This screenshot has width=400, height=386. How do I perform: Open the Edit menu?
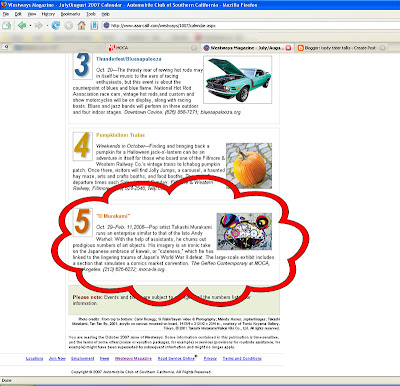click(x=18, y=14)
